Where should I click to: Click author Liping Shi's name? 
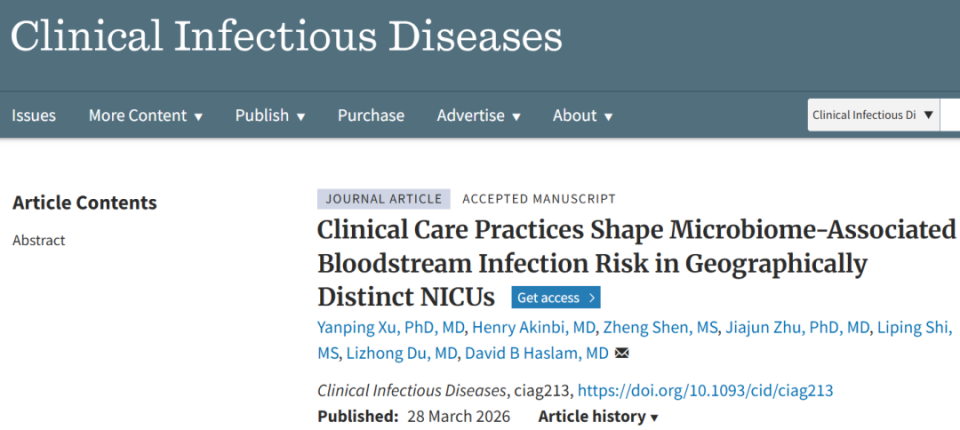pos(914,327)
